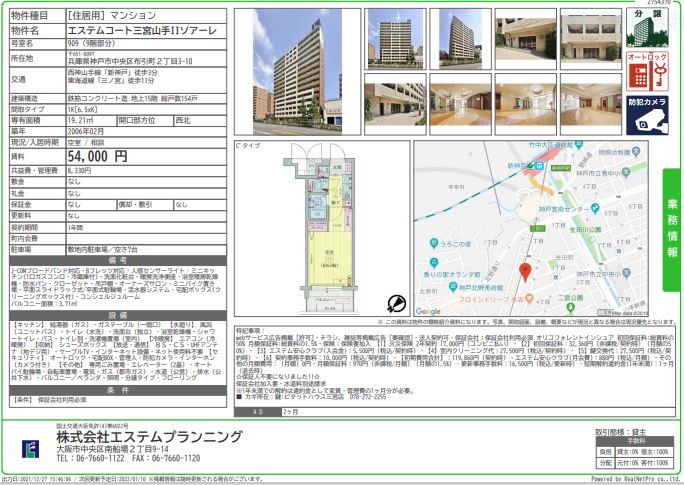Click the 香りの家オランダ館 map marker
The image size is (684, 485).
pyautogui.click(x=433, y=263)
